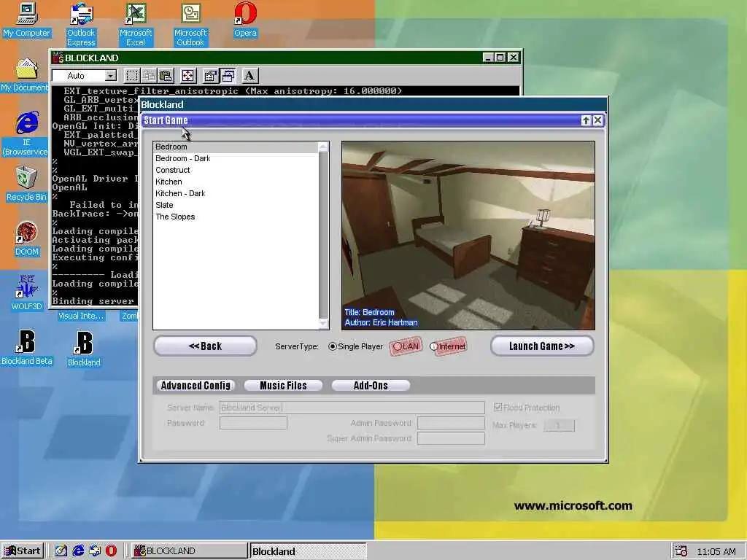Open the Start menu
This screenshot has height=560, width=747.
click(23, 551)
